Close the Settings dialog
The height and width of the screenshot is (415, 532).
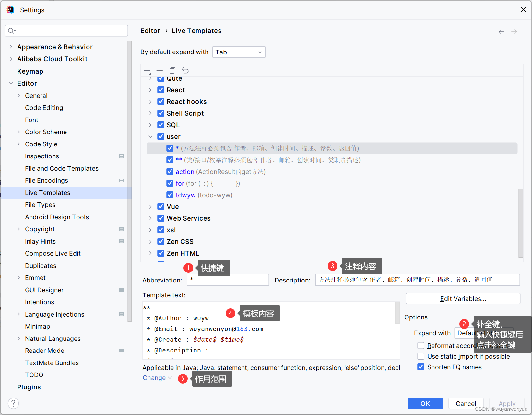[523, 10]
